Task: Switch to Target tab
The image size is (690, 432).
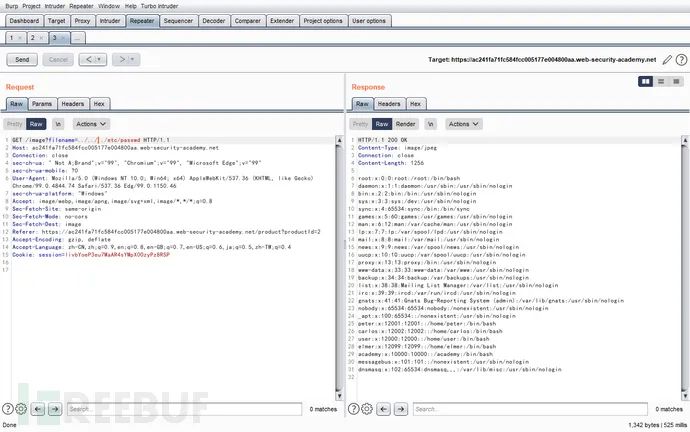Action: pos(56,21)
